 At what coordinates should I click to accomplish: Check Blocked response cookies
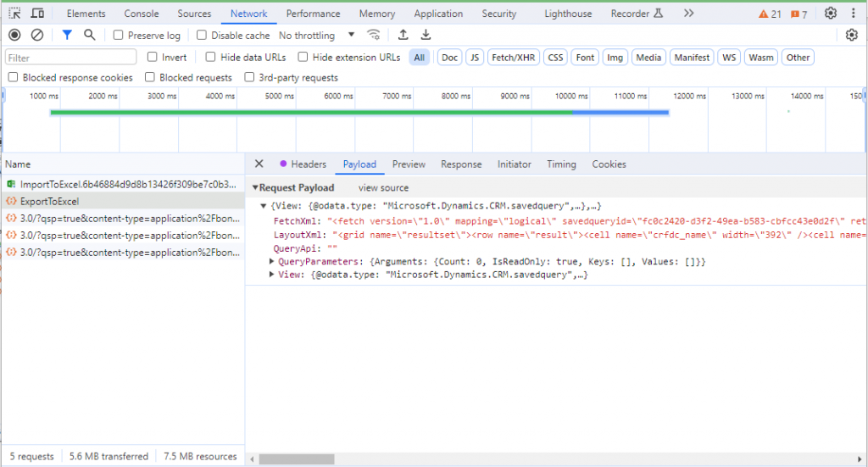(14, 77)
